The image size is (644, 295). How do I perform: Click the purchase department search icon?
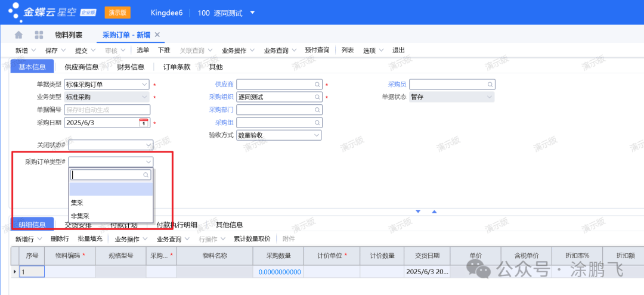click(x=317, y=110)
